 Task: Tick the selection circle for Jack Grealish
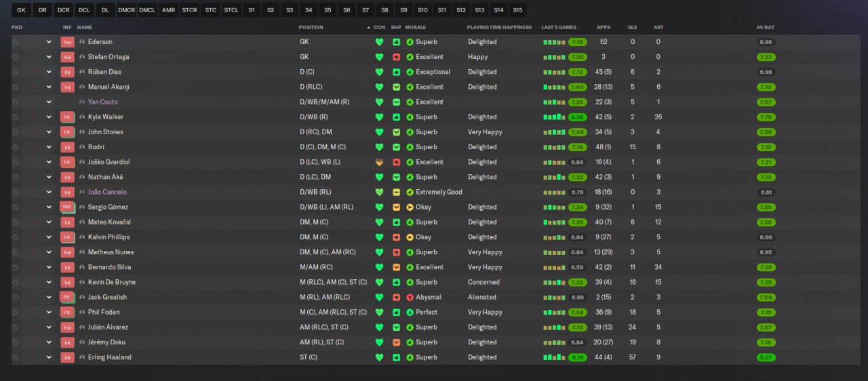[x=16, y=297]
